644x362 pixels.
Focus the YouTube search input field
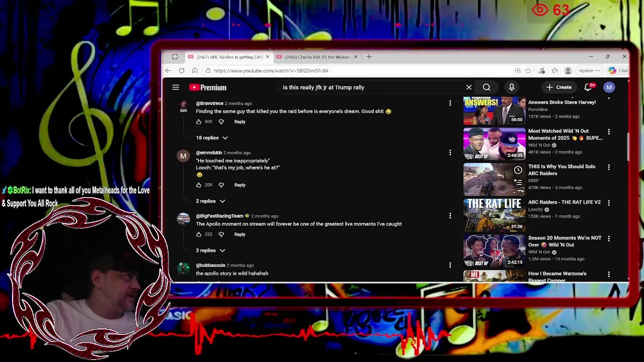(x=372, y=87)
